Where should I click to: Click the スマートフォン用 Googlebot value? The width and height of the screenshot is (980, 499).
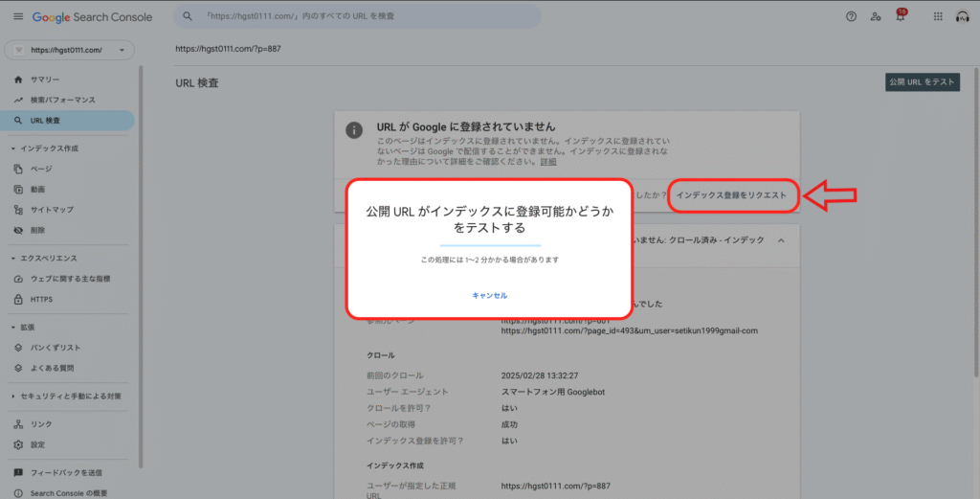coord(552,392)
